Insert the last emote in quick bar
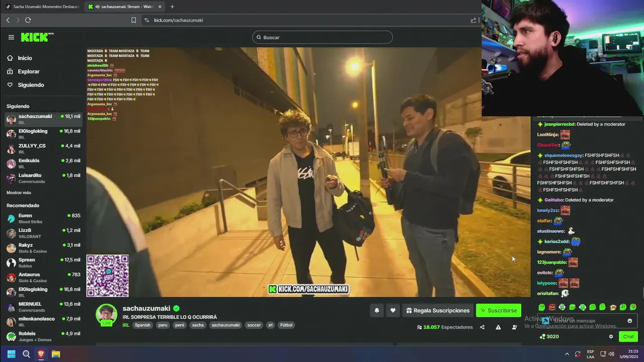The width and height of the screenshot is (644, 362). point(633,307)
